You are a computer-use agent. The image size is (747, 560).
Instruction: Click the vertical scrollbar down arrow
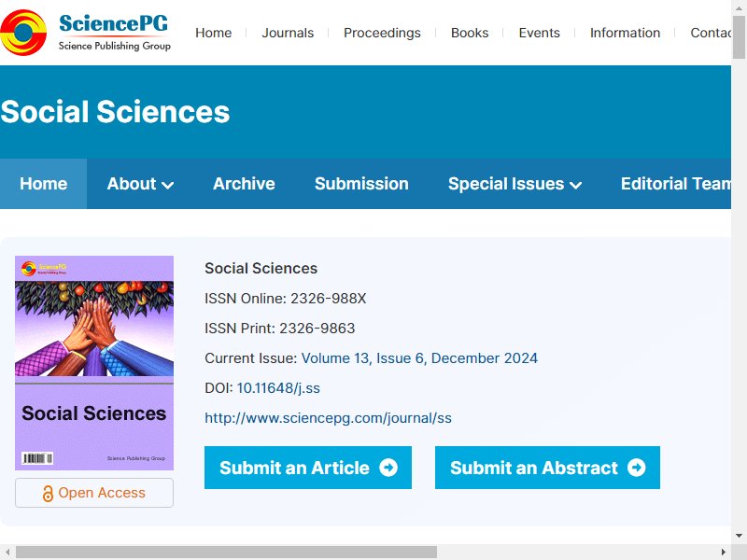click(x=739, y=536)
